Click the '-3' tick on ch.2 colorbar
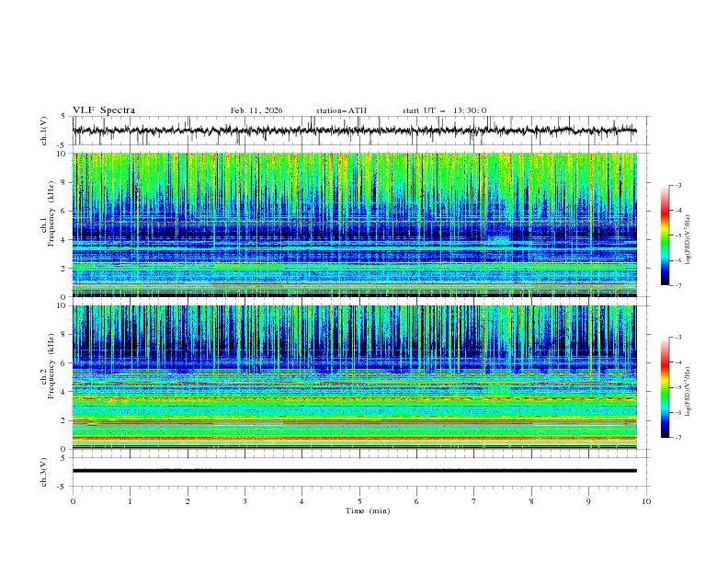Image resolution: width=728 pixels, height=563 pixels. [677, 338]
